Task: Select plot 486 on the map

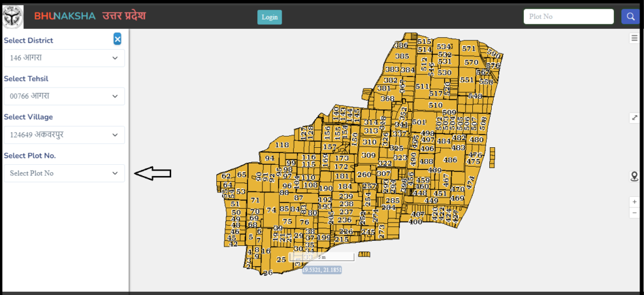Action: 450,160
